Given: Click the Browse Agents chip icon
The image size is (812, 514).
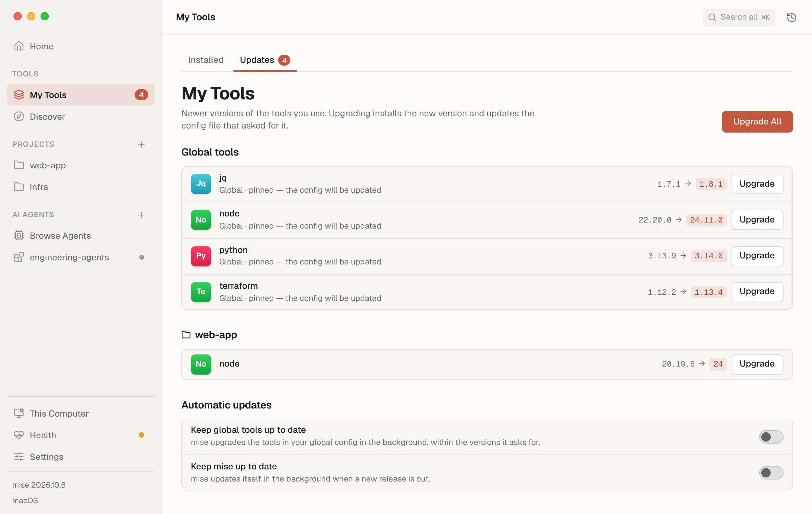Looking at the screenshot, I should coord(19,235).
